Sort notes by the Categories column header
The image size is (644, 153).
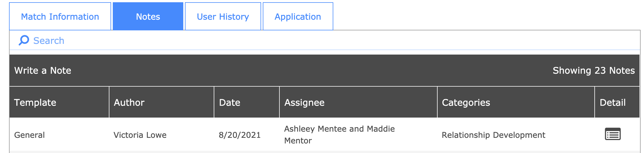(466, 102)
